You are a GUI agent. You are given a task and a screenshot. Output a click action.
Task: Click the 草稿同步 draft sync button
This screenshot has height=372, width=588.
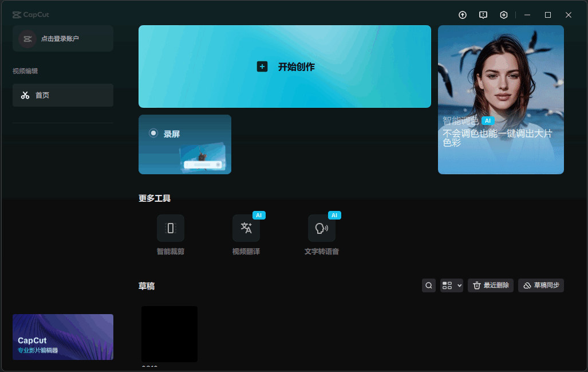tap(541, 285)
